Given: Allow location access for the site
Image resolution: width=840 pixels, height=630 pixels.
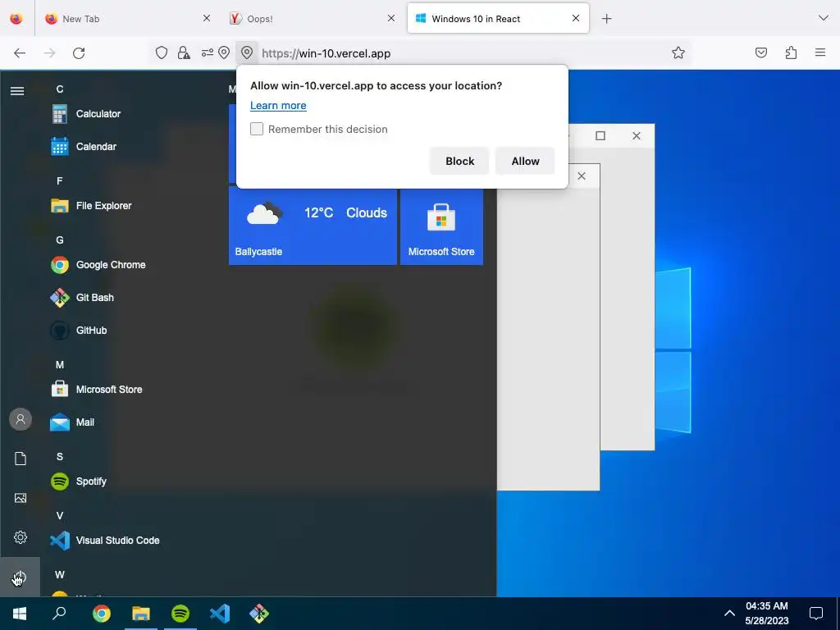Looking at the screenshot, I should (526, 162).
